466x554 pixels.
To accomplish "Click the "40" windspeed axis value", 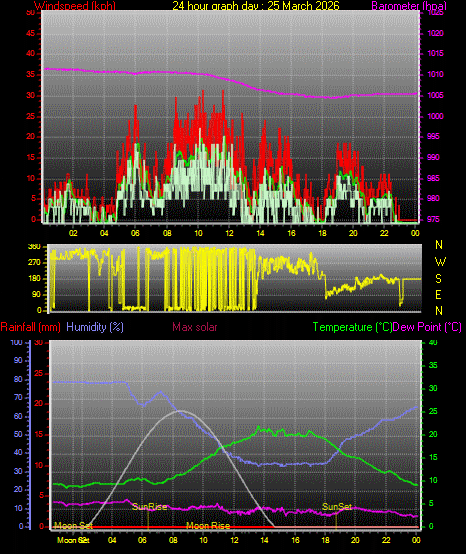I will pyautogui.click(x=31, y=54).
